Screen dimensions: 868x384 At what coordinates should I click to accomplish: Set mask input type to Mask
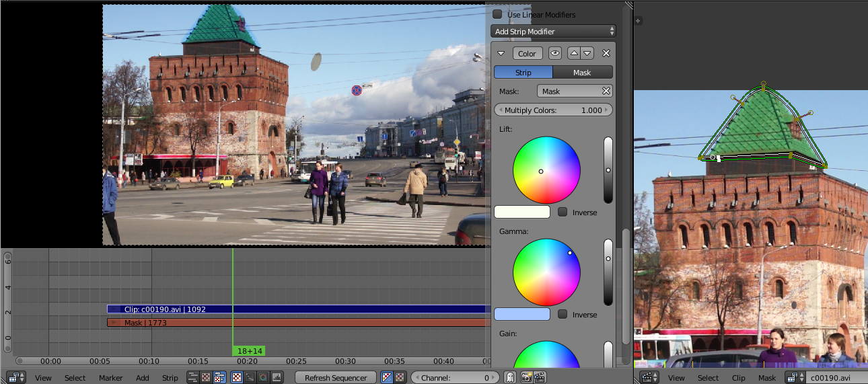[582, 72]
